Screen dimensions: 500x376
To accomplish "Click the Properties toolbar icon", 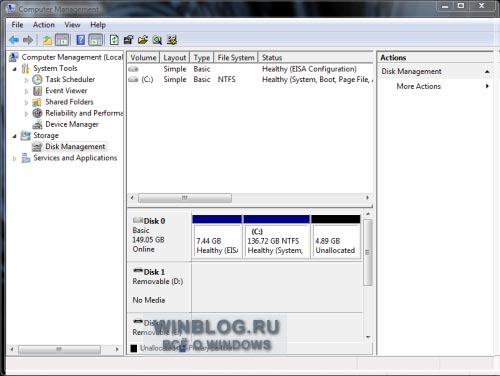I will [128, 40].
